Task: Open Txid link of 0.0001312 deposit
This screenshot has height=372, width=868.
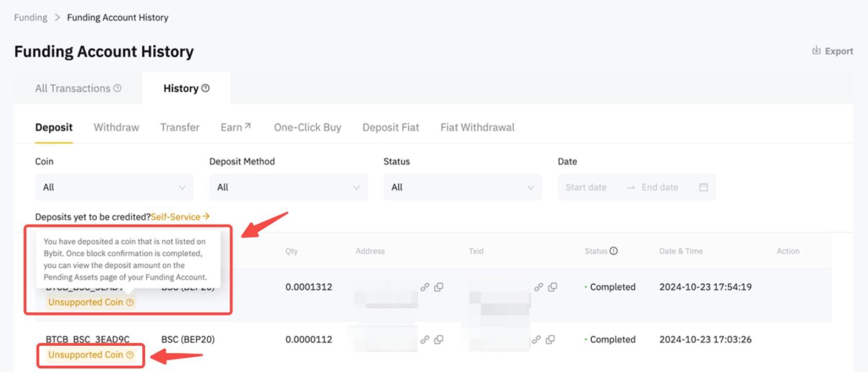Action: pos(538,287)
